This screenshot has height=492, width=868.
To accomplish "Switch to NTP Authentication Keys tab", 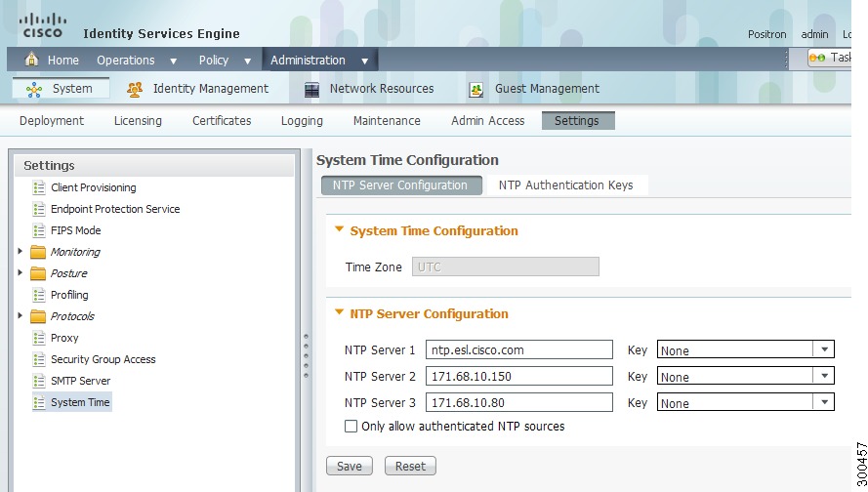I will (565, 185).
